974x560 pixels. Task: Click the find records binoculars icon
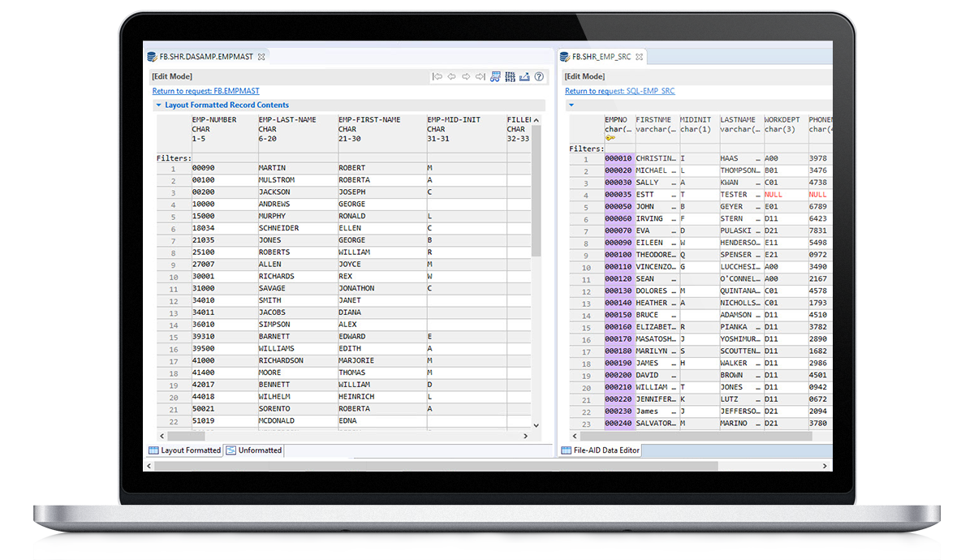[495, 76]
